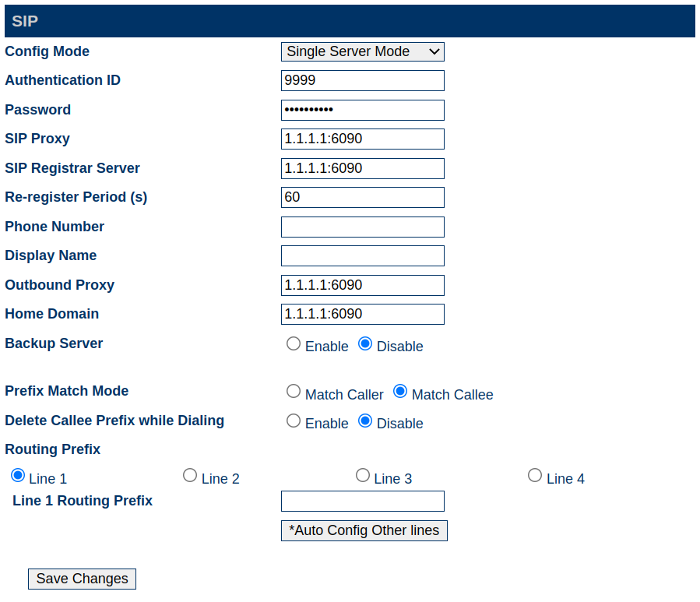Click the Authentication ID field
The width and height of the screenshot is (700, 602).
point(363,80)
